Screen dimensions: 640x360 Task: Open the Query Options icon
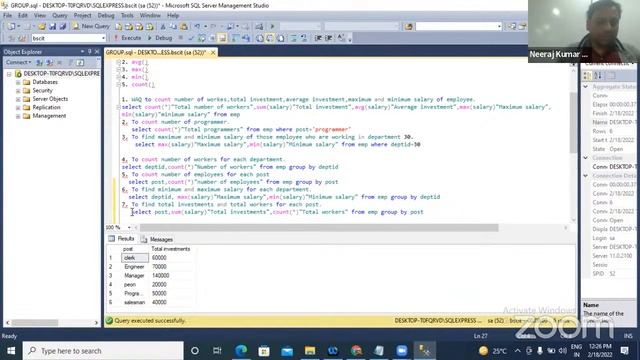212,38
